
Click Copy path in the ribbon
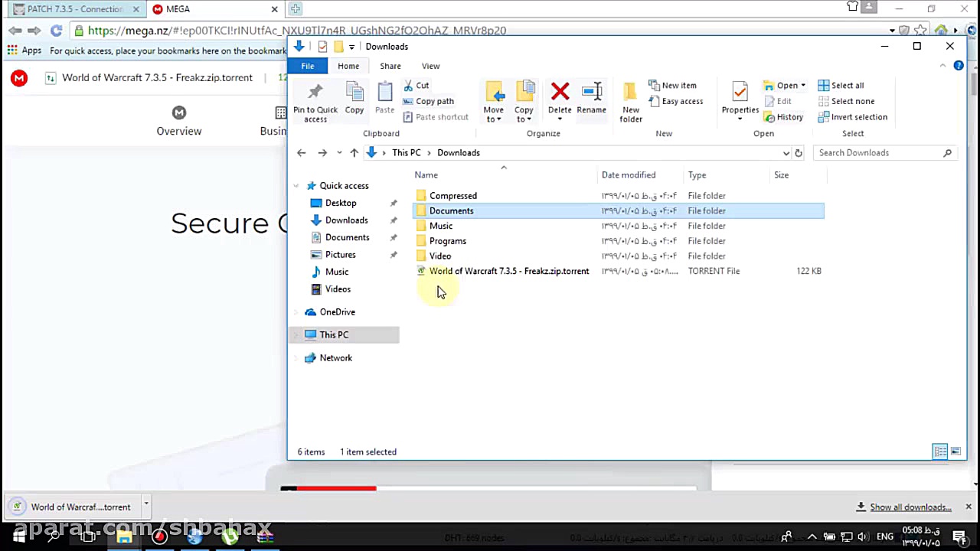pyautogui.click(x=429, y=101)
